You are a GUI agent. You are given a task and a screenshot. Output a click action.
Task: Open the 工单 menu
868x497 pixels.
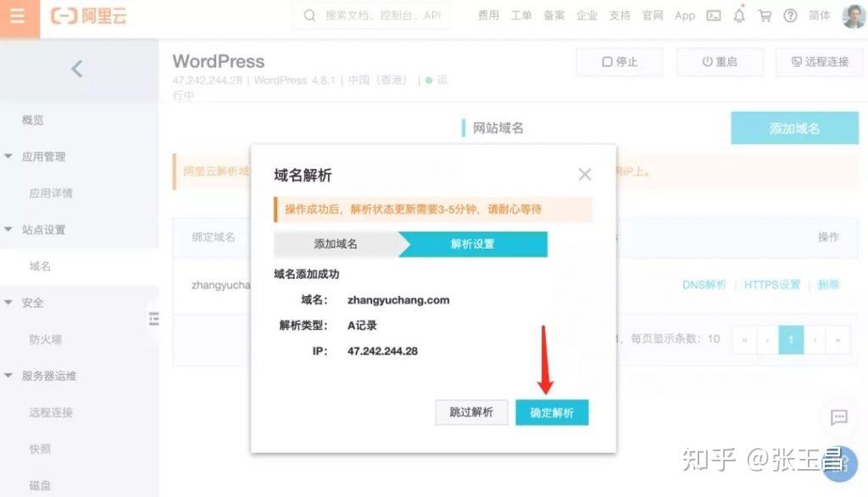click(521, 15)
